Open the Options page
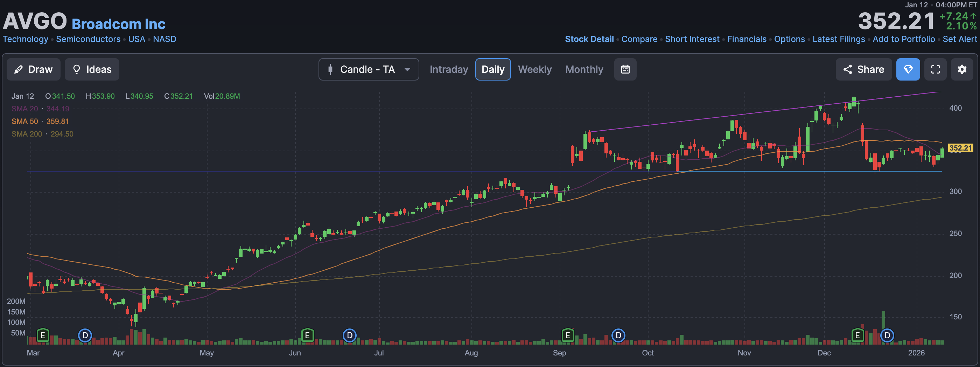 (789, 39)
